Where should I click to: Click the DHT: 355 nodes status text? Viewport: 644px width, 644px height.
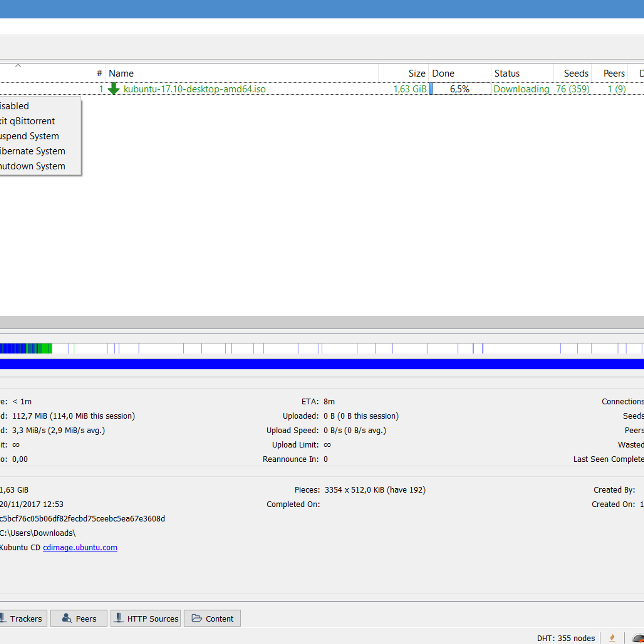tap(566, 638)
